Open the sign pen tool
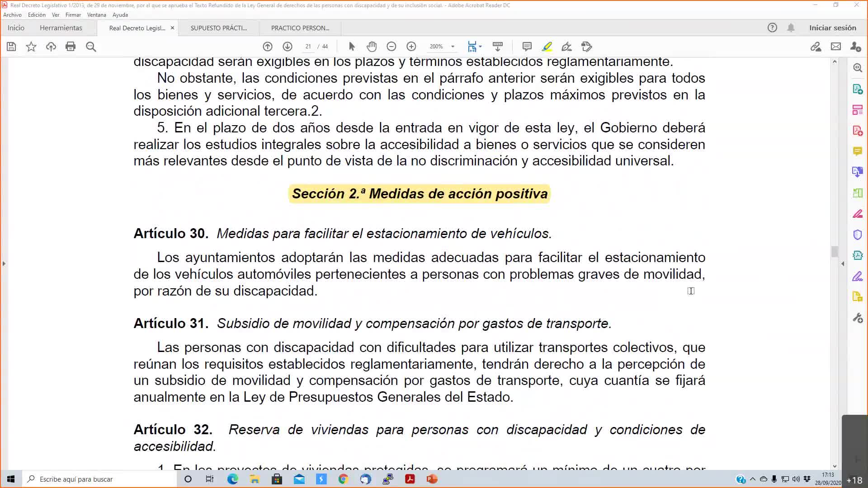The width and height of the screenshot is (868, 488). coord(566,47)
